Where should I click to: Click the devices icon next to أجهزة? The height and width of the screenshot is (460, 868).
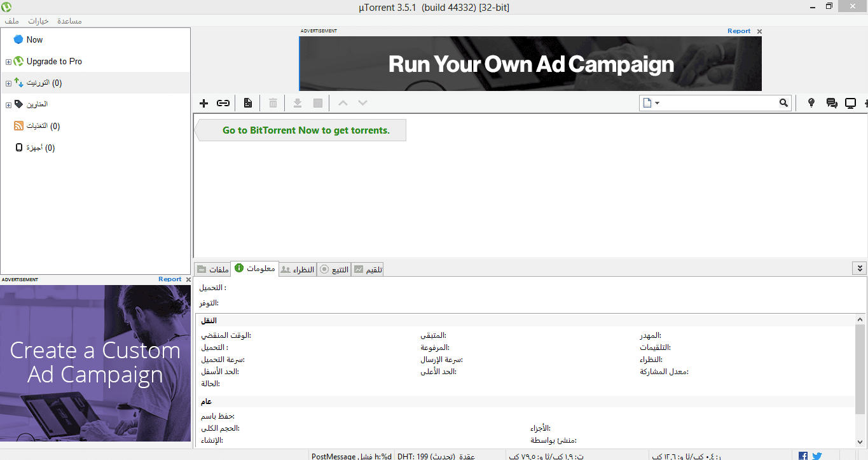tap(19, 148)
